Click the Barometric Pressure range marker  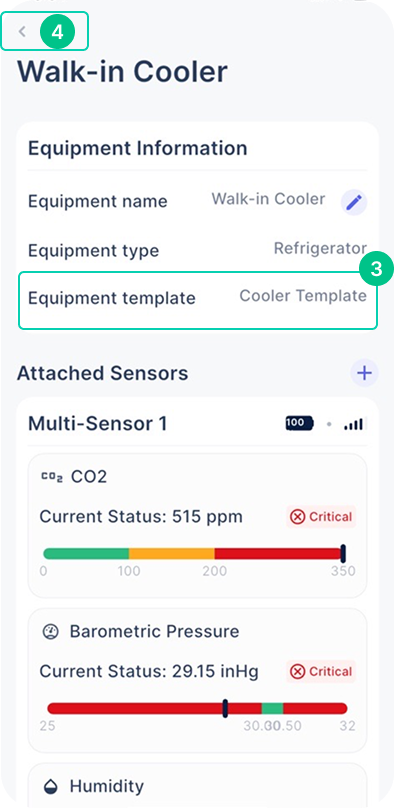(225, 708)
